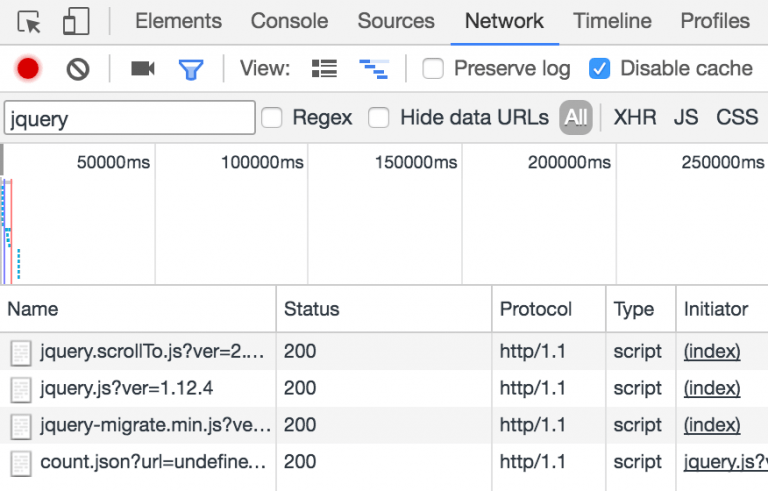Enable the Preserve log checkbox
This screenshot has width=768, height=491.
click(x=433, y=69)
